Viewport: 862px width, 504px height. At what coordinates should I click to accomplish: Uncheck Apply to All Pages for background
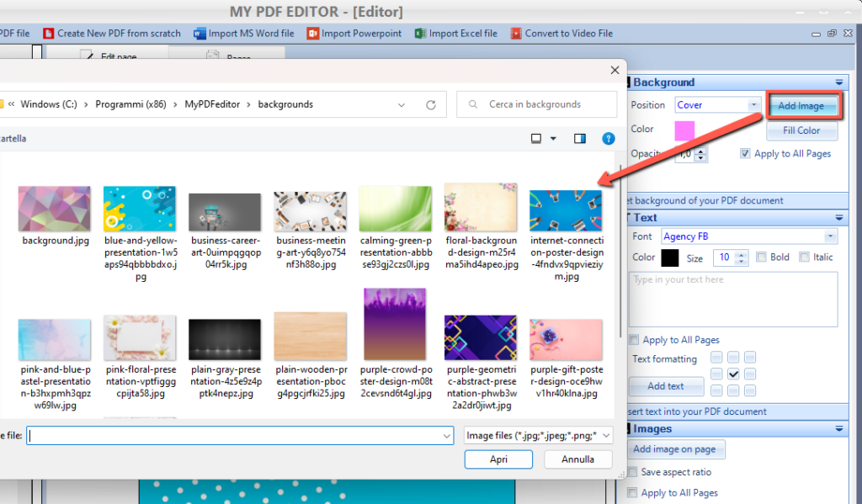(x=745, y=154)
